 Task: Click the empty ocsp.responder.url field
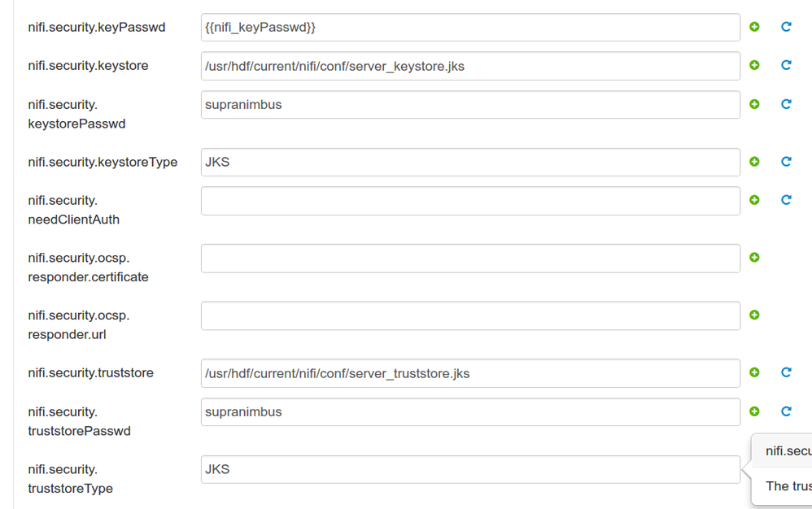coord(470,315)
